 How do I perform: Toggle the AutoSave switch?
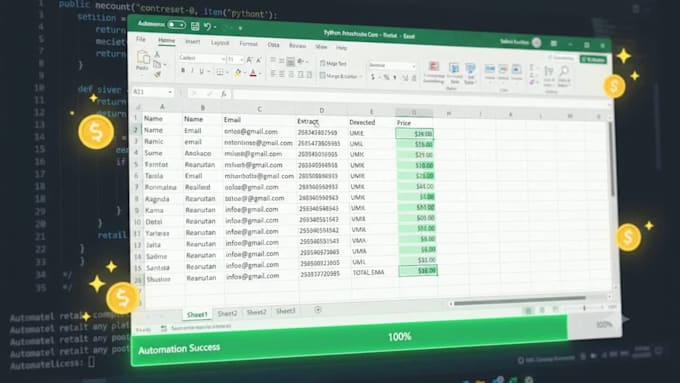point(176,25)
